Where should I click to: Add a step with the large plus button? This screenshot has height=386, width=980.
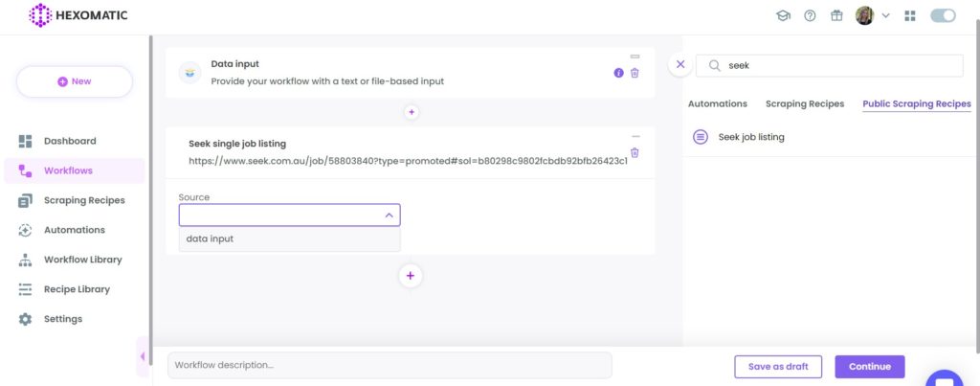tap(410, 276)
